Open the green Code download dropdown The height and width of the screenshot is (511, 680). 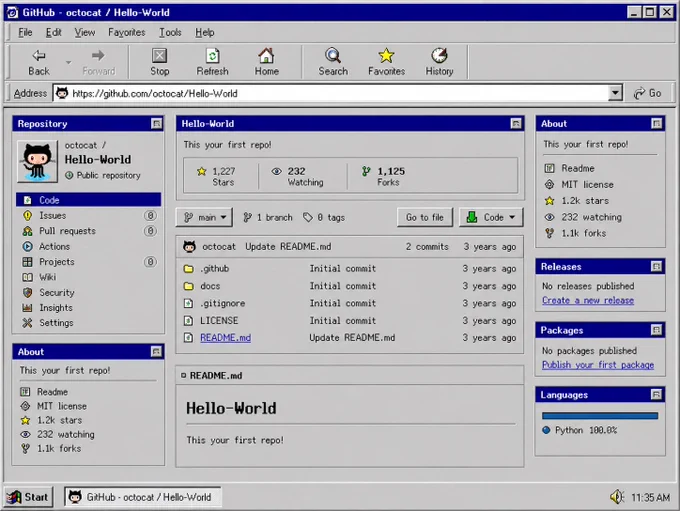(x=491, y=217)
